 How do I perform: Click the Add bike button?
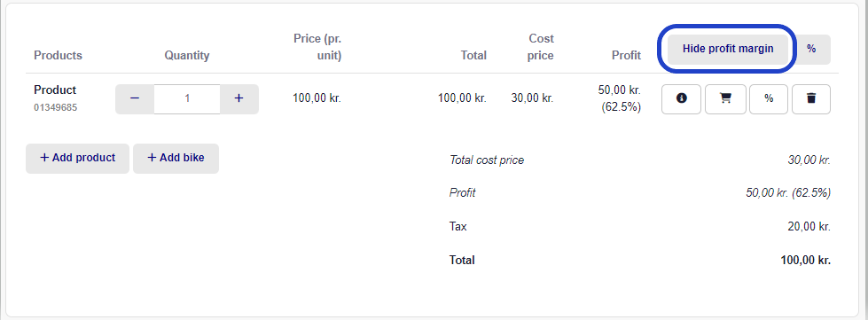(176, 159)
